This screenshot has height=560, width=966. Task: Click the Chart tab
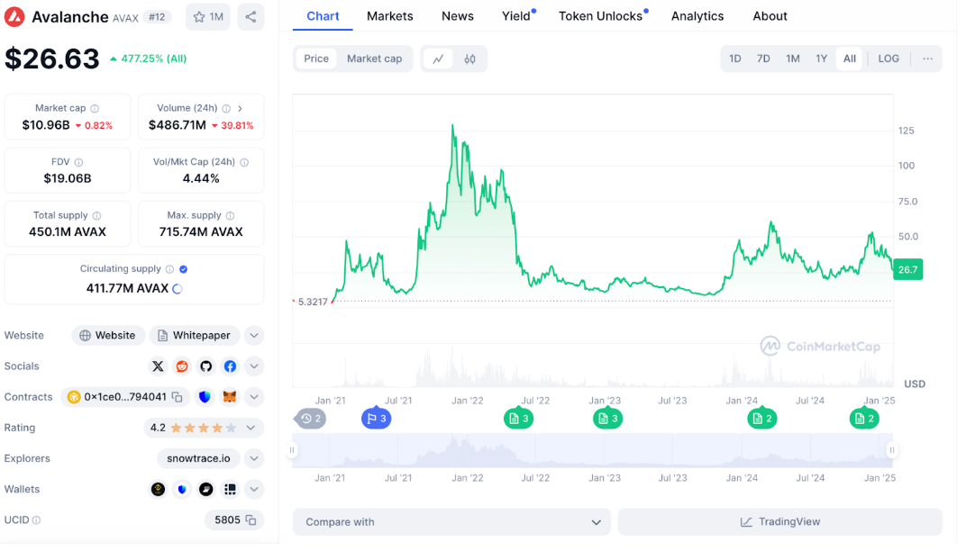323,16
